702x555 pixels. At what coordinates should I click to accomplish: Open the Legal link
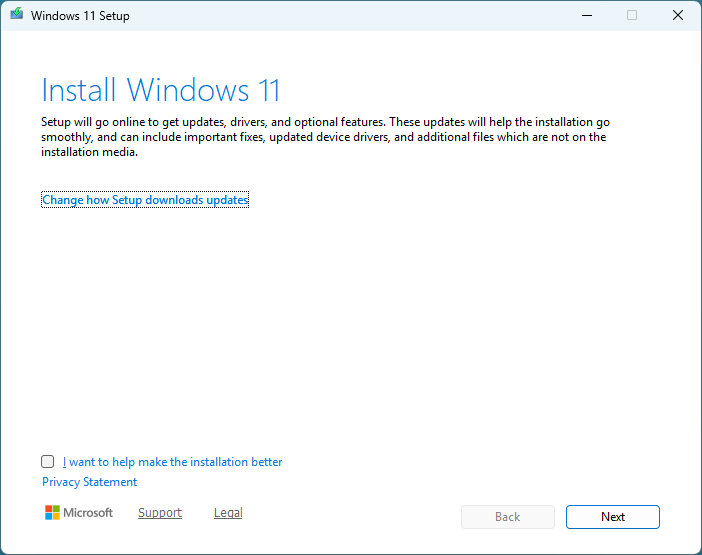228,512
